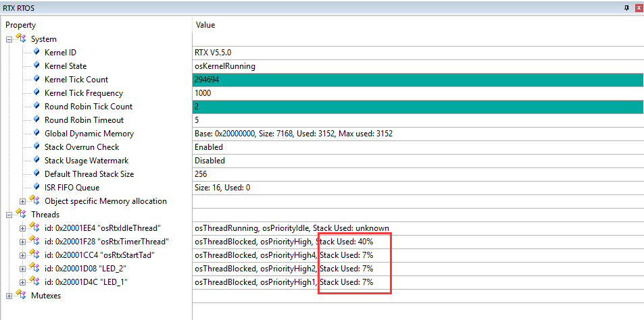644x320 pixels.
Task: Select the Threads tree label
Action: 45,215
